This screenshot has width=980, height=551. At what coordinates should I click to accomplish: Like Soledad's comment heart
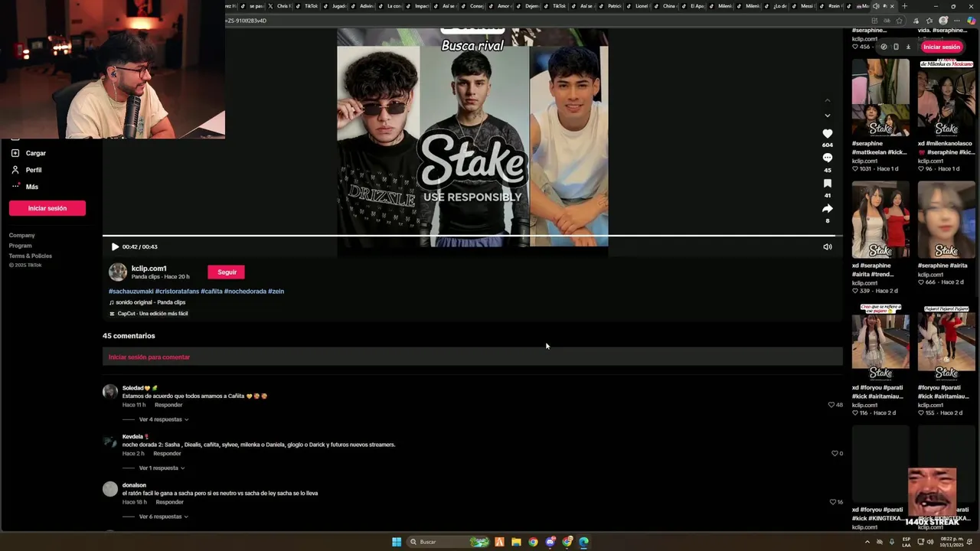[831, 405]
